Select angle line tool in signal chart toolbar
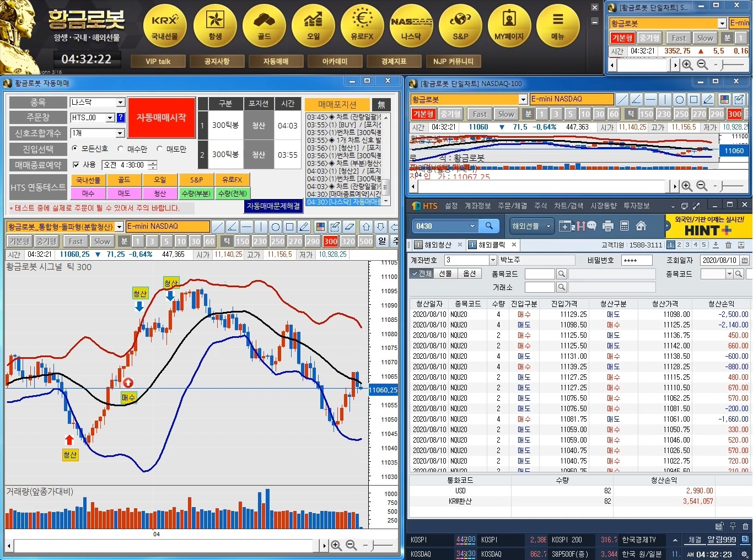The image size is (753, 560). click(233, 227)
